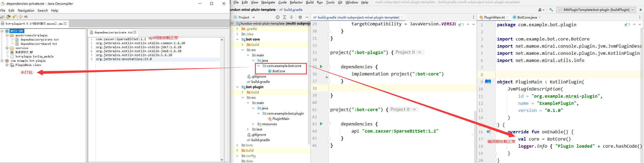
Task: Fold imports block at line 3 in PluginMain.kt
Action: click(x=495, y=39)
